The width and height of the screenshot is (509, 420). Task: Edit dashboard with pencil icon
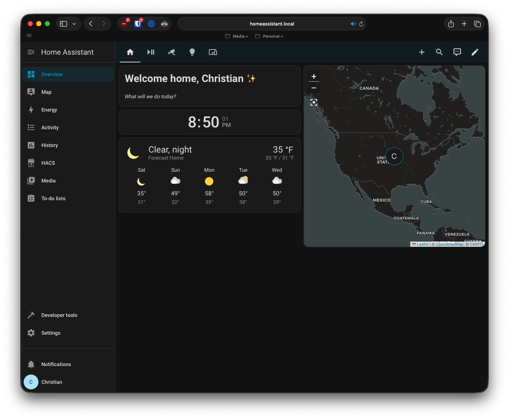[x=475, y=52]
